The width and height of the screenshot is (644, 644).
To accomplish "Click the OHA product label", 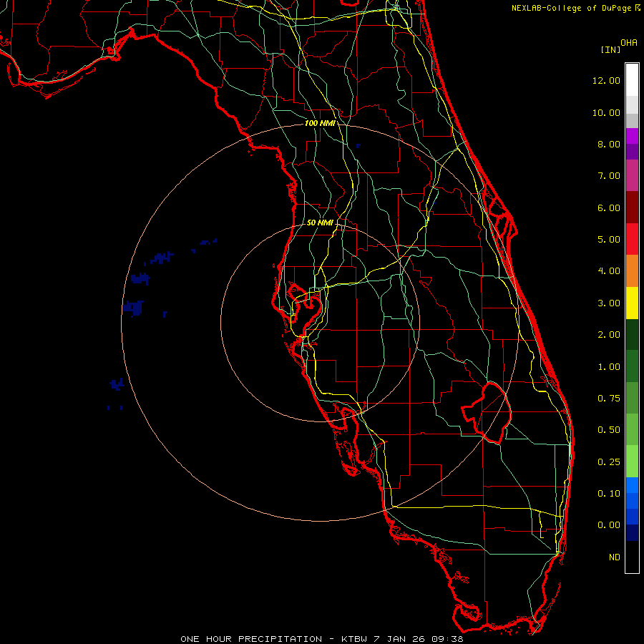I will (x=629, y=43).
